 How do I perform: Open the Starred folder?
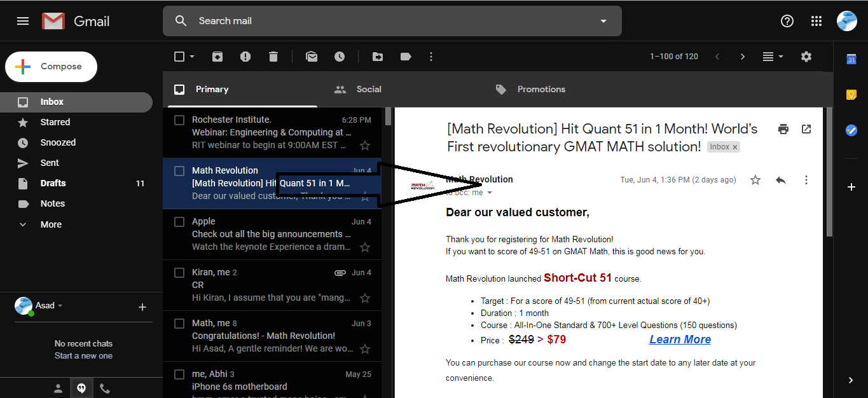(76, 122)
